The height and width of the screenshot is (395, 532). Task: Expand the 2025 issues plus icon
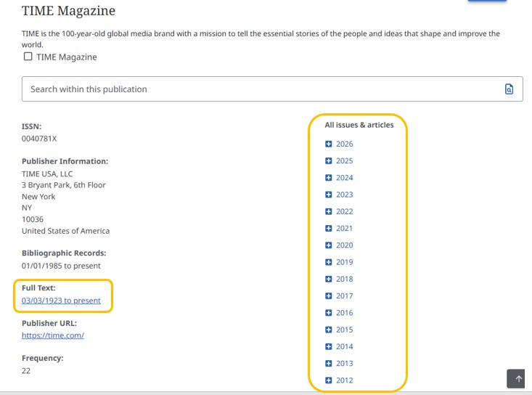point(329,161)
